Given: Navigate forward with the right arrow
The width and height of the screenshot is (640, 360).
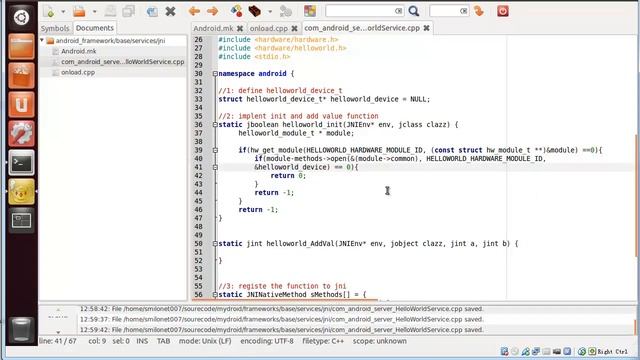Looking at the screenshot, I should point(212,11).
